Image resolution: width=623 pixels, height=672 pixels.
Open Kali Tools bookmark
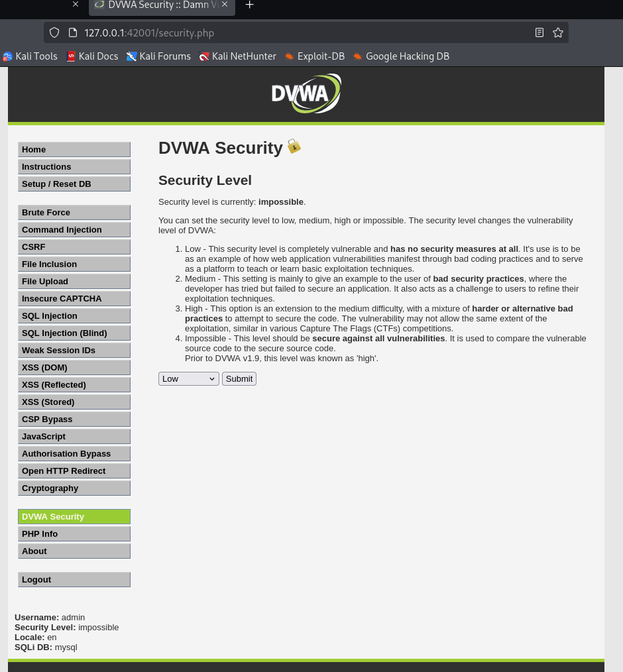(30, 56)
